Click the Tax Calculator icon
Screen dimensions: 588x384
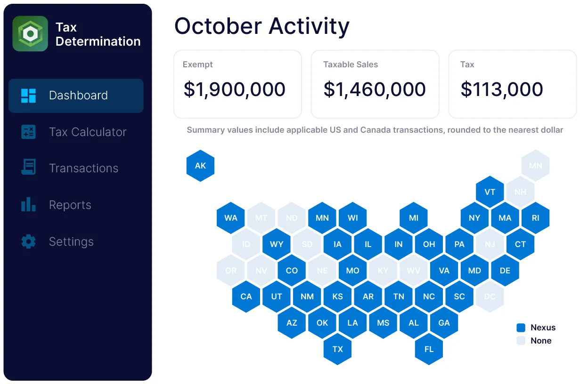(x=28, y=132)
